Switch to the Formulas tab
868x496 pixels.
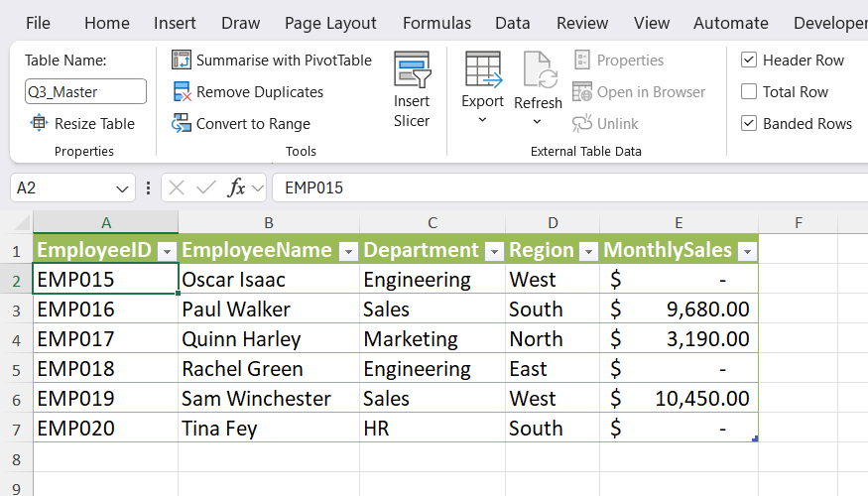point(436,23)
